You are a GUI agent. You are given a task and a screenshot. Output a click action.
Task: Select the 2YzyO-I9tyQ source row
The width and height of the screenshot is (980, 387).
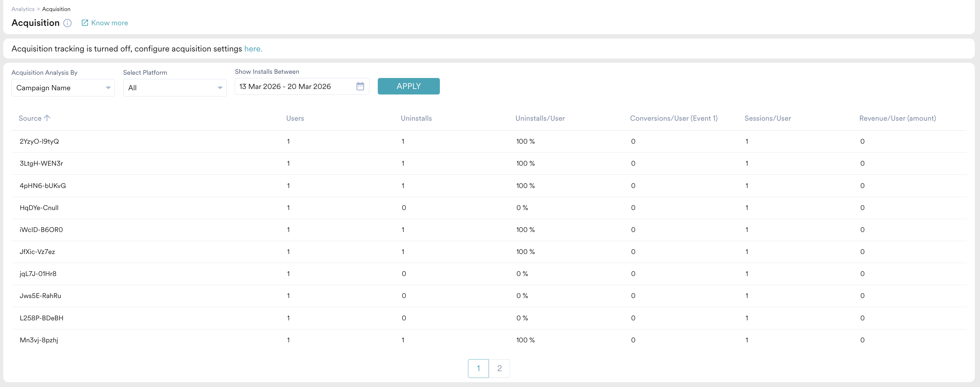click(39, 141)
